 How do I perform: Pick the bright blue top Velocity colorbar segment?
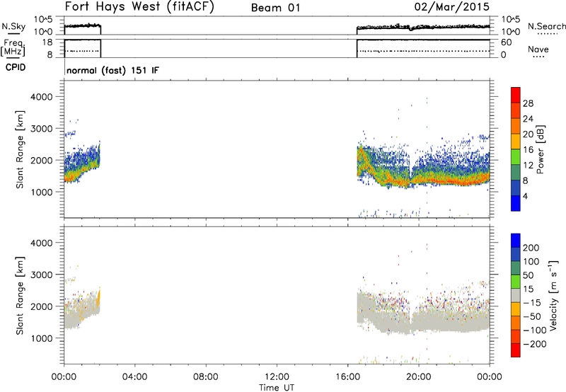(x=516, y=240)
